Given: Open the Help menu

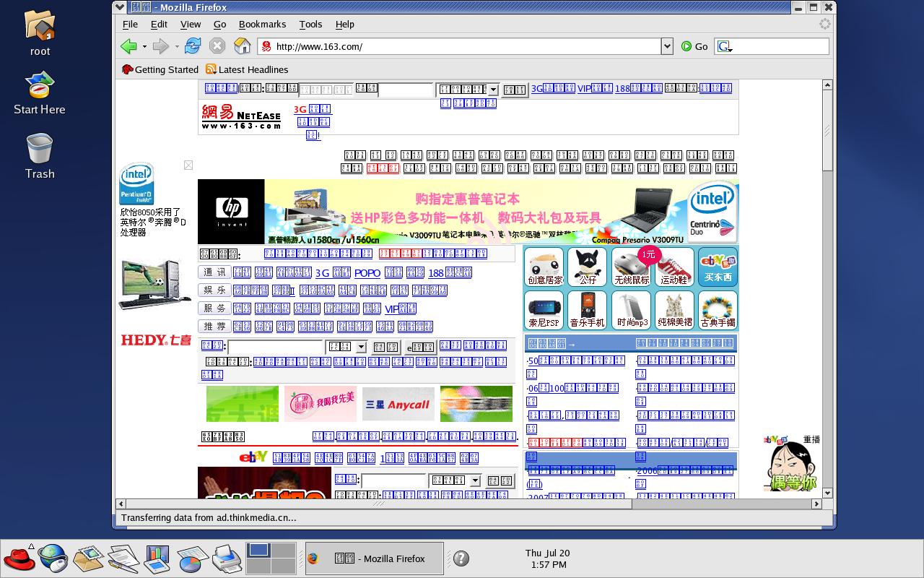Looking at the screenshot, I should (x=344, y=24).
